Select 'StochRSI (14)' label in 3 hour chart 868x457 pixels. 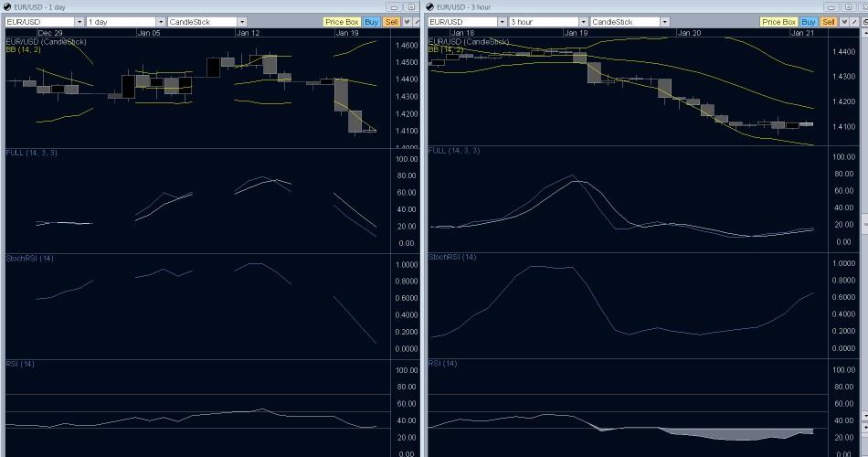click(x=451, y=257)
